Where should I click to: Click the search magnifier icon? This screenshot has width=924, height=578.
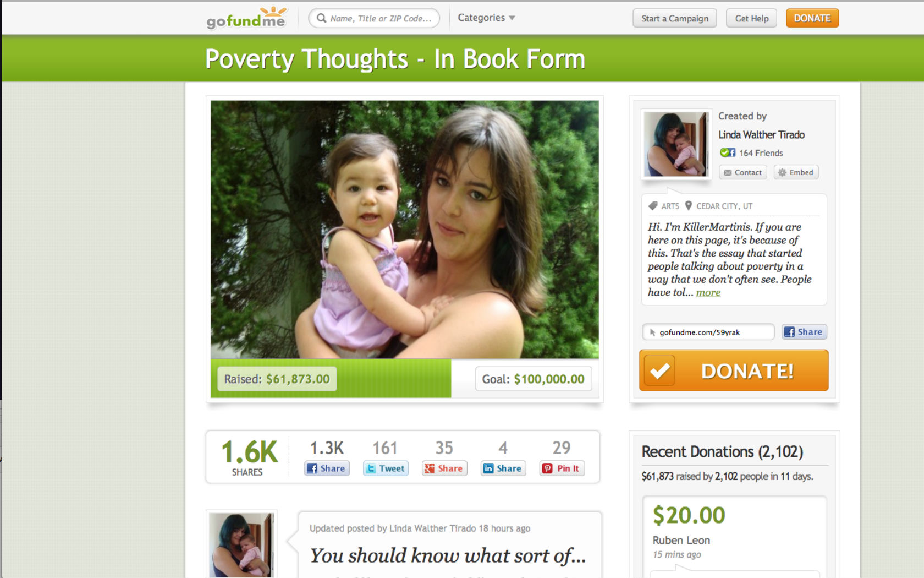(x=321, y=18)
